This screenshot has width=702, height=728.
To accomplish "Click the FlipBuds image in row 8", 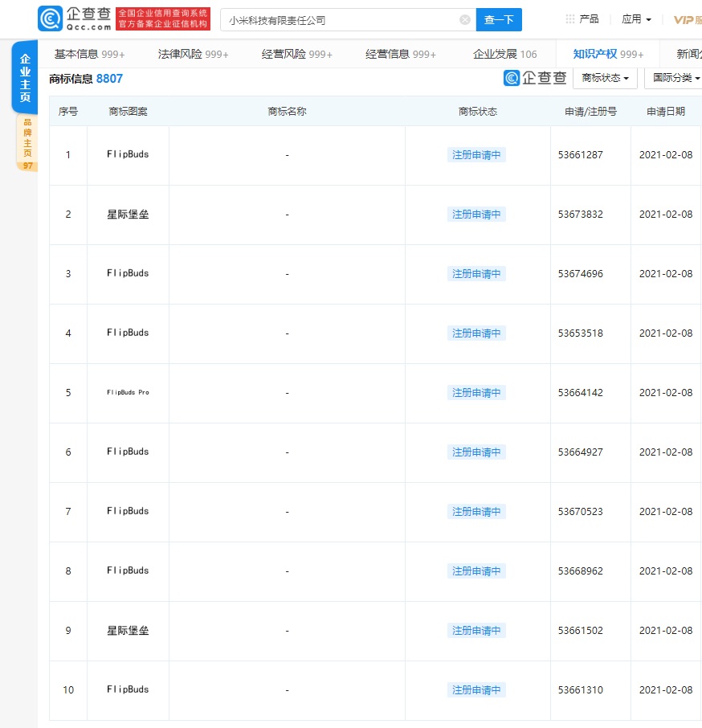I will (x=128, y=571).
